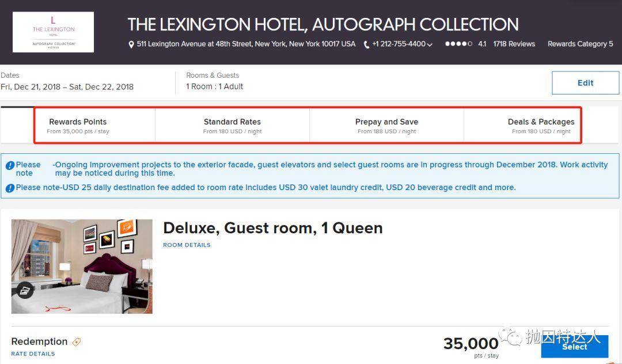Click the star rating dots
Image resolution: width=622 pixels, height=364 pixels.
458,44
